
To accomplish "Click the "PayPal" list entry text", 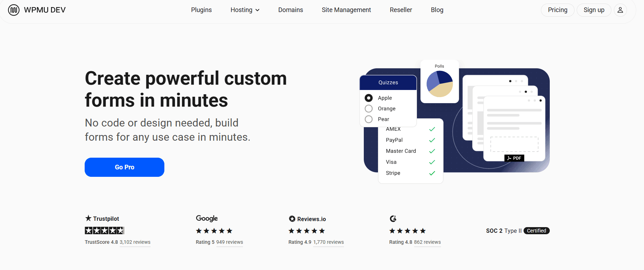I will coord(394,140).
